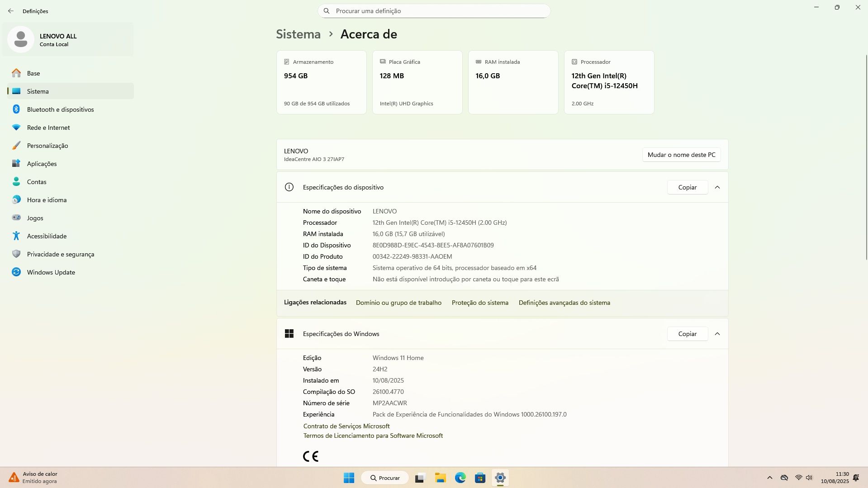Click the device ID value 8E0D988D-E9EC-4543-8EE5-AF8A07601B09
Image resolution: width=868 pixels, height=488 pixels.
pyautogui.click(x=433, y=245)
